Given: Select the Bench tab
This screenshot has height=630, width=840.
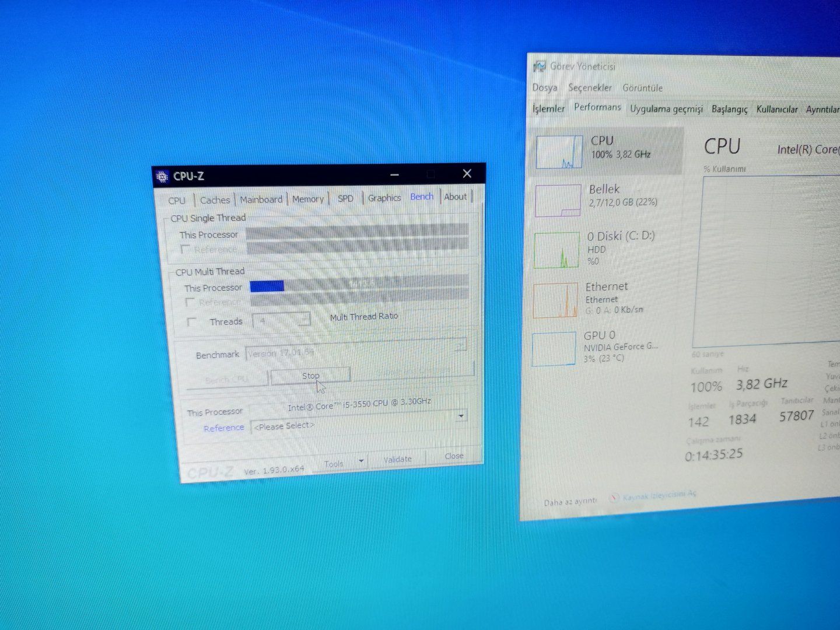Looking at the screenshot, I should tap(422, 197).
